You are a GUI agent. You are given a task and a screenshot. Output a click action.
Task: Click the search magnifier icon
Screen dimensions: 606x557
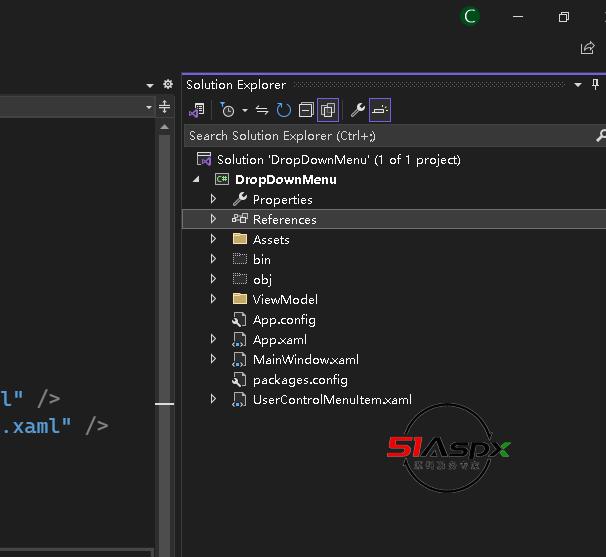coord(600,136)
